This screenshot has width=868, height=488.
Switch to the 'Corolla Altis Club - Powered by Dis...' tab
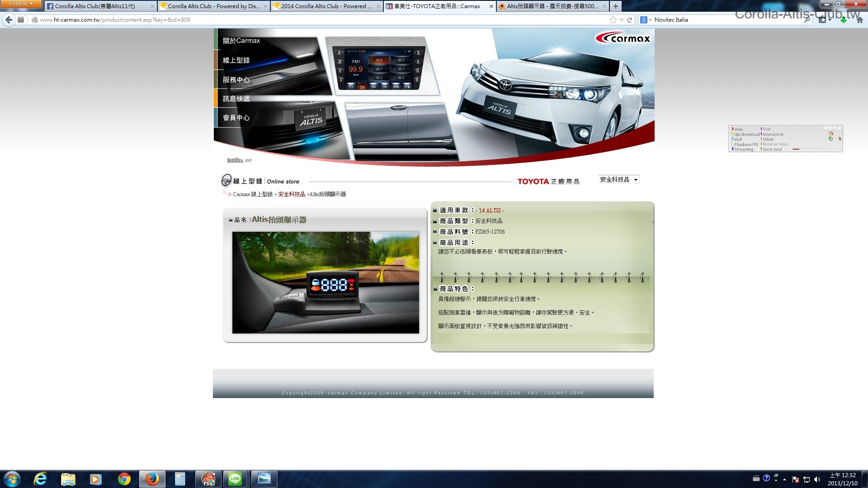(x=213, y=6)
